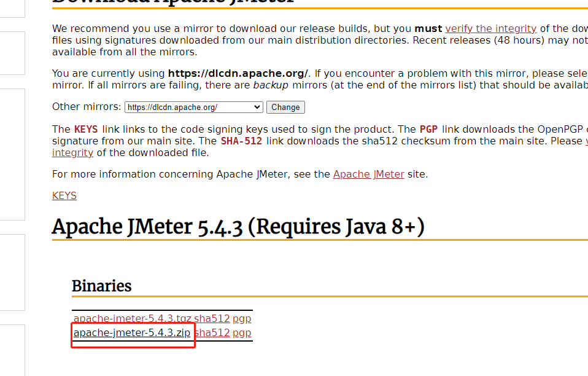Open sha512 checksum for the zip file

pos(212,333)
